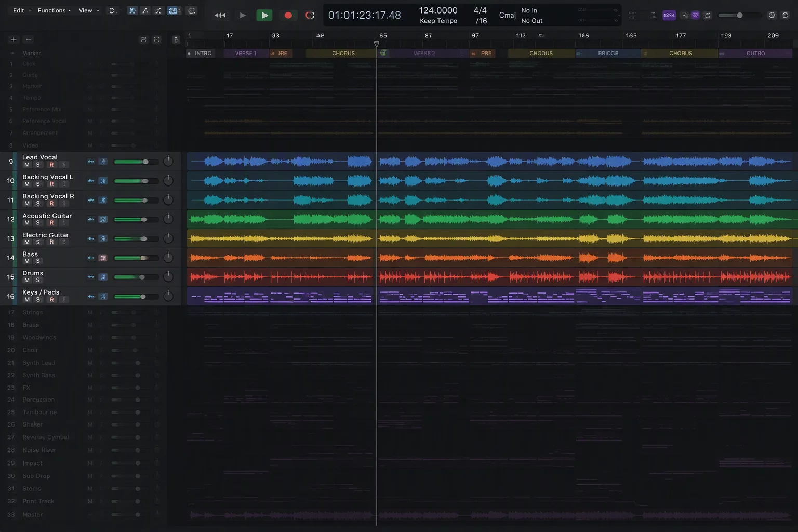Adjust the master volume slider in the toolbar
The height and width of the screenshot is (532, 798).
tap(740, 15)
